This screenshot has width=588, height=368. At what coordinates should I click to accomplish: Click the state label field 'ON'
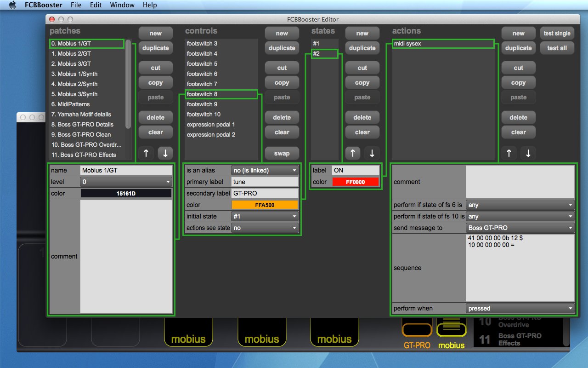(356, 170)
